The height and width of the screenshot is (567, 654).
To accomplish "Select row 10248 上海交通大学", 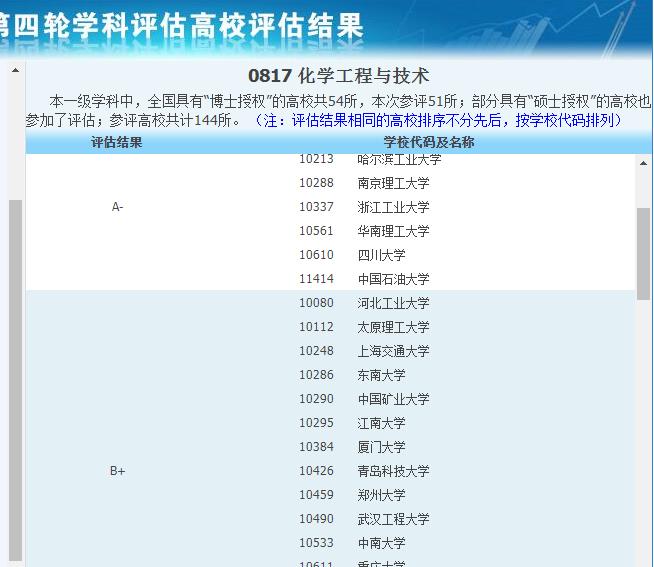I will point(364,351).
